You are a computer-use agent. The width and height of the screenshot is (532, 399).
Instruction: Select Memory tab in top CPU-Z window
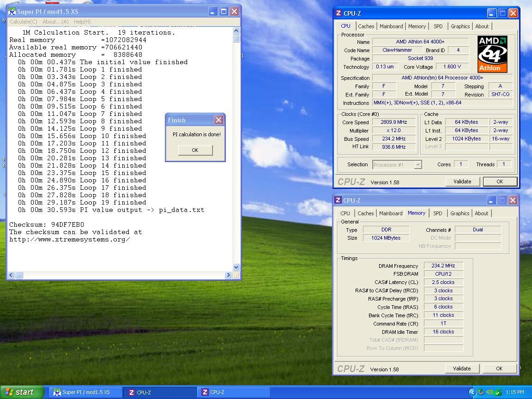pos(417,26)
